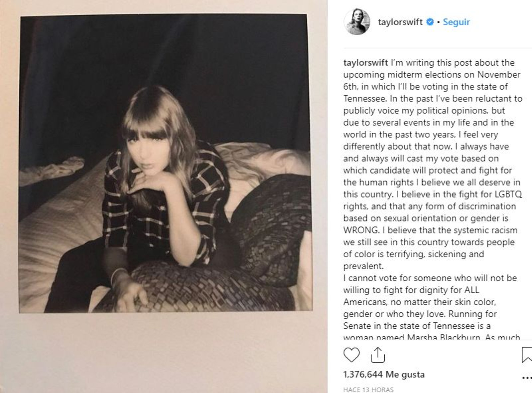View the 1,376,644 Me gusta likes list

(x=384, y=374)
